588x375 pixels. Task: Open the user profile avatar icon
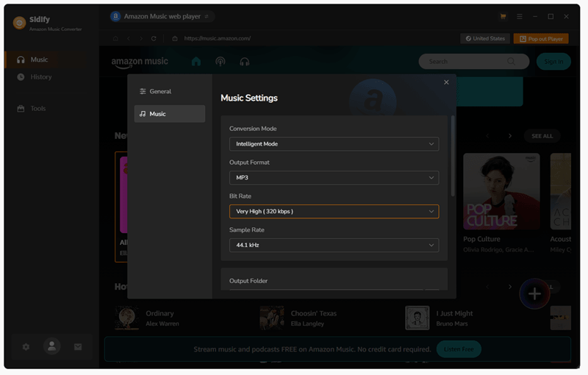pyautogui.click(x=51, y=346)
